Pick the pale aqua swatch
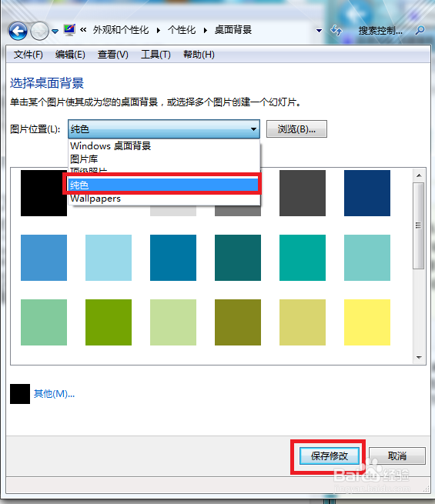Viewport: 435px width, 504px height. pos(367,258)
